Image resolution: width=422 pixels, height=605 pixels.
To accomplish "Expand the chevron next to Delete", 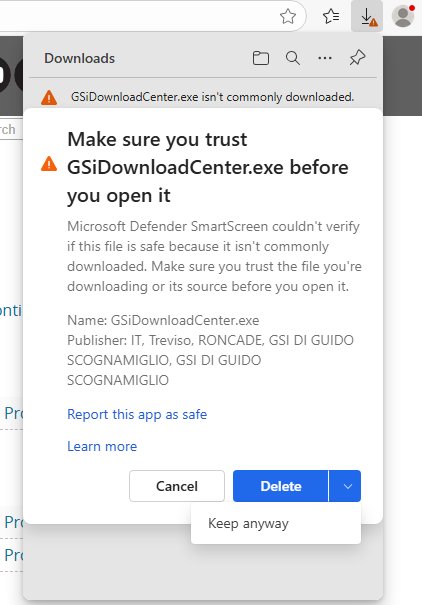I will [x=345, y=486].
